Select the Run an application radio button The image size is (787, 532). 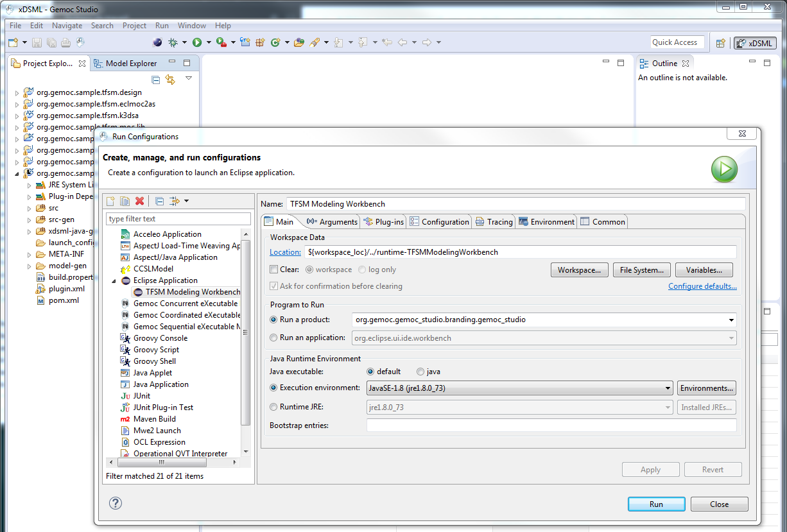[272, 338]
